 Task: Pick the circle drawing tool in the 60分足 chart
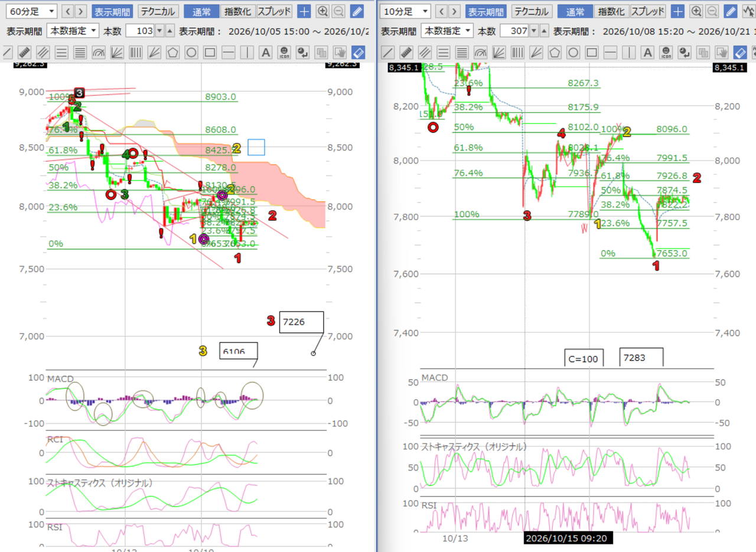tap(191, 52)
